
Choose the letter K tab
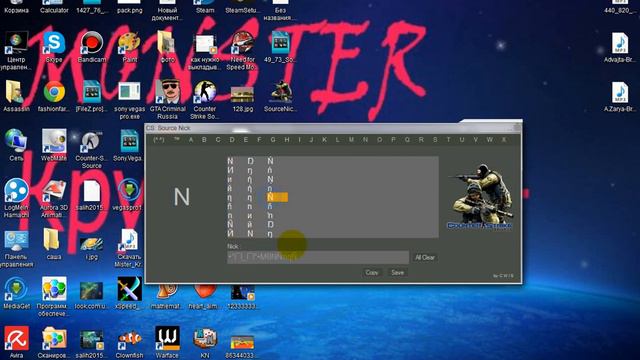[x=324, y=140]
